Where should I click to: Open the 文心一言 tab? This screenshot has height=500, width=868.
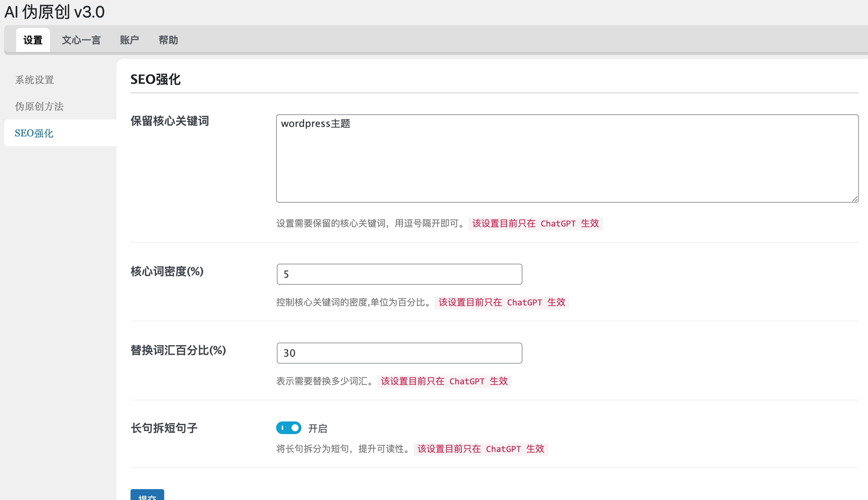click(x=81, y=40)
